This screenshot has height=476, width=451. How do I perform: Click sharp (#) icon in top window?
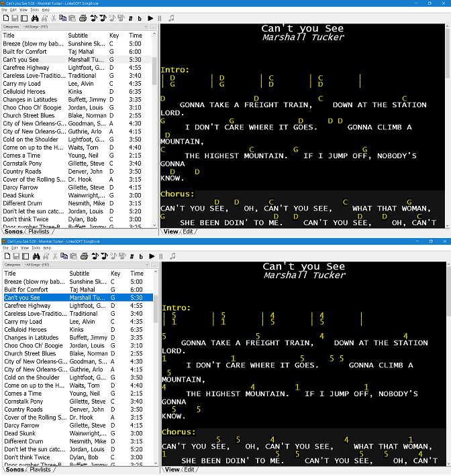pos(131,19)
